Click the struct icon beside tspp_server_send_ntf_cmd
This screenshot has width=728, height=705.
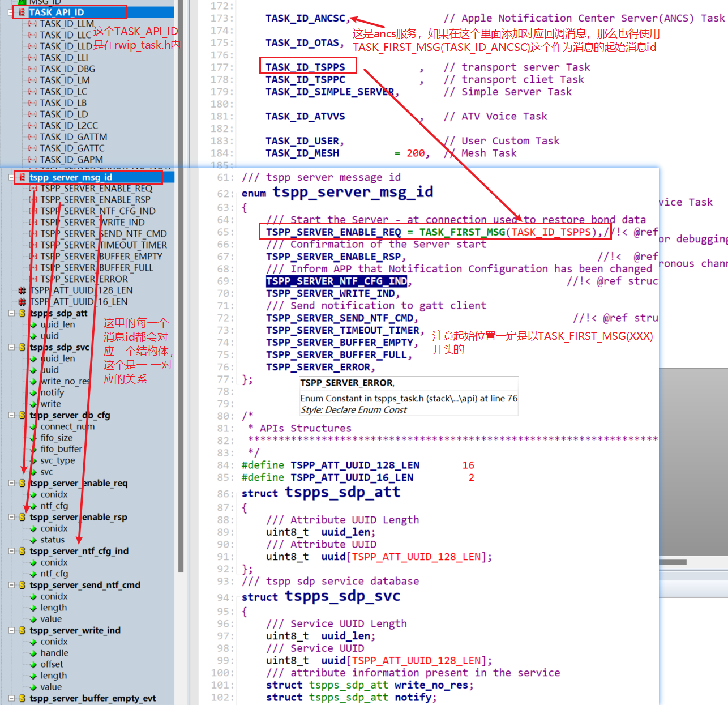point(23,585)
